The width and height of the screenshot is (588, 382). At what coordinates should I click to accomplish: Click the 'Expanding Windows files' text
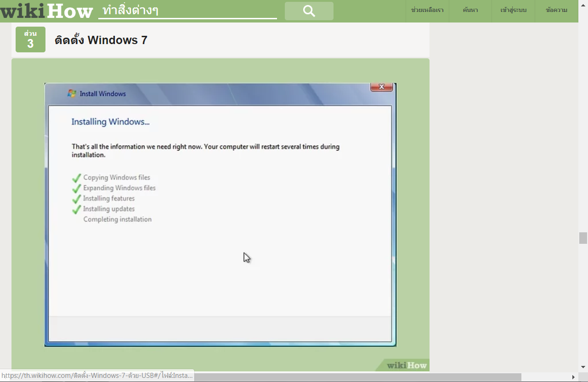coord(119,188)
